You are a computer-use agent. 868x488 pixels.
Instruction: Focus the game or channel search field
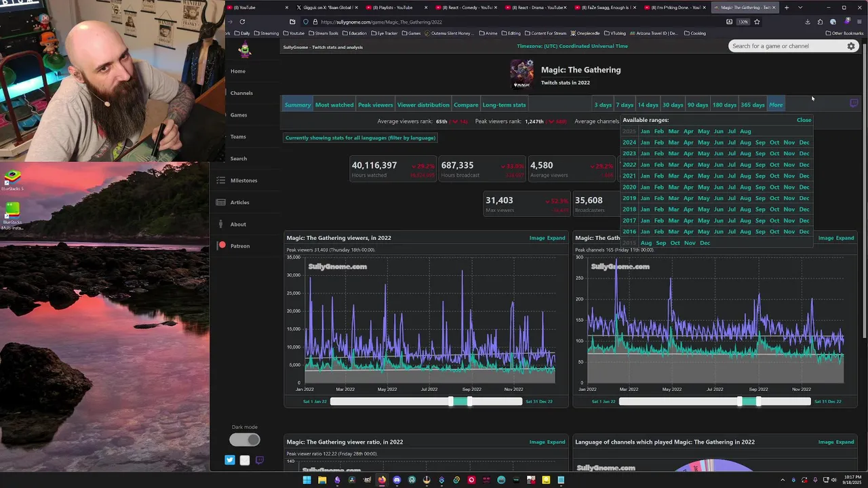click(x=787, y=46)
